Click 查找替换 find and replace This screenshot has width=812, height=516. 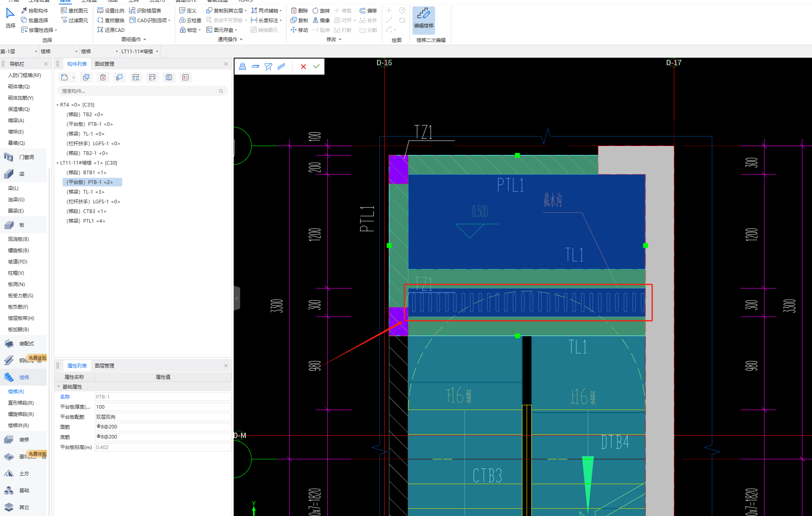click(111, 20)
